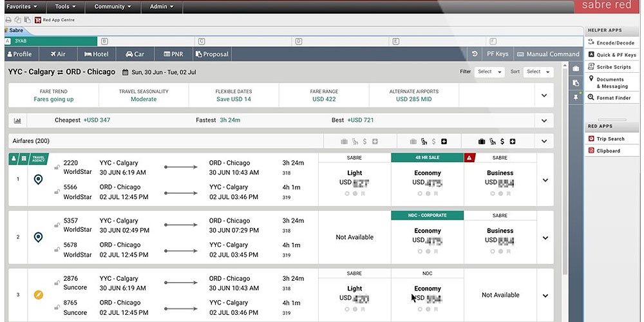Click the bar chart icon beside Cheapest
Image resolution: width=644 pixels, height=322 pixels.
coord(17,121)
